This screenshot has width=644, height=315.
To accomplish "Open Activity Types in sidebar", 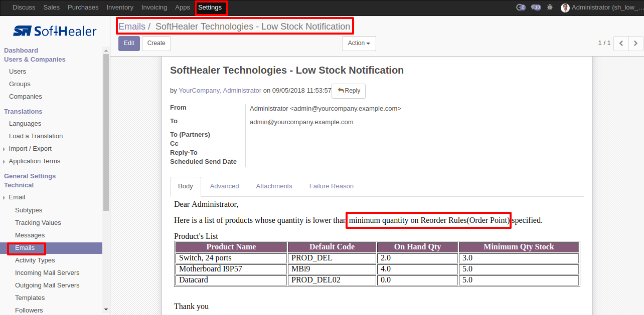I will [x=35, y=260].
